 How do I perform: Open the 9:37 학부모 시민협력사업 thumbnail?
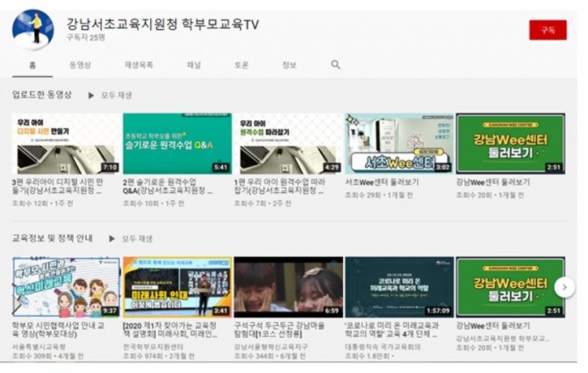(x=66, y=287)
